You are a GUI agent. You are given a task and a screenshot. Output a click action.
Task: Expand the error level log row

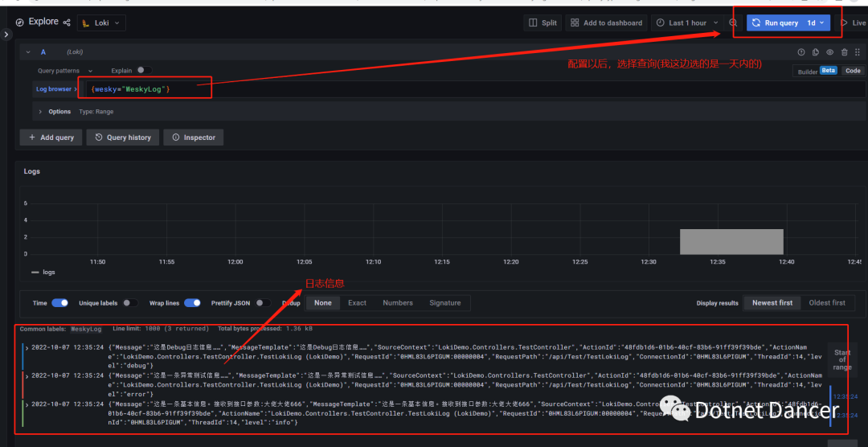click(x=27, y=375)
